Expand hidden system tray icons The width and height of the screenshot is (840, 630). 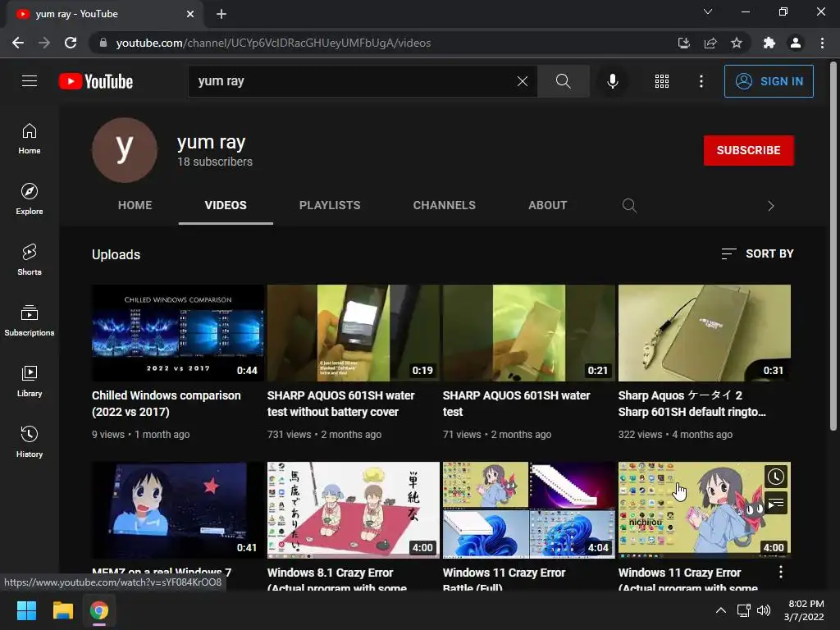[721, 610]
